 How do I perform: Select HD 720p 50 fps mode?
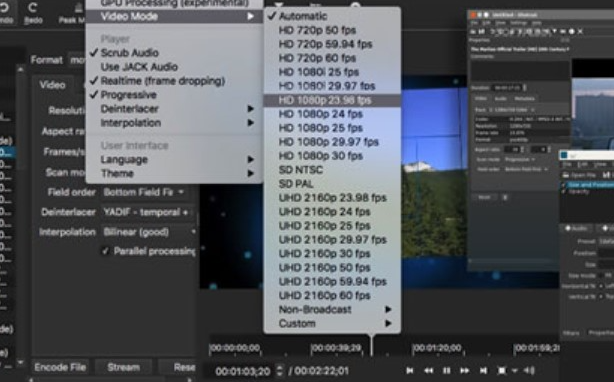pyautogui.click(x=332, y=31)
